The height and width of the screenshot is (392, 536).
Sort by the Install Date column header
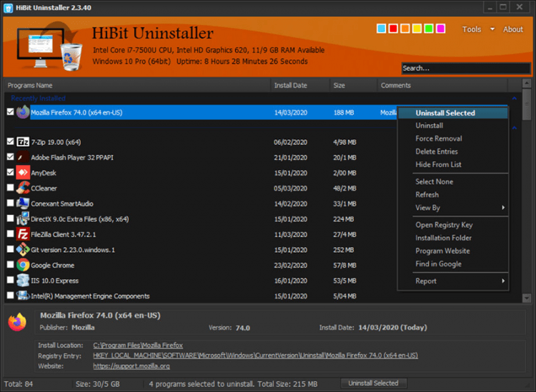point(300,86)
